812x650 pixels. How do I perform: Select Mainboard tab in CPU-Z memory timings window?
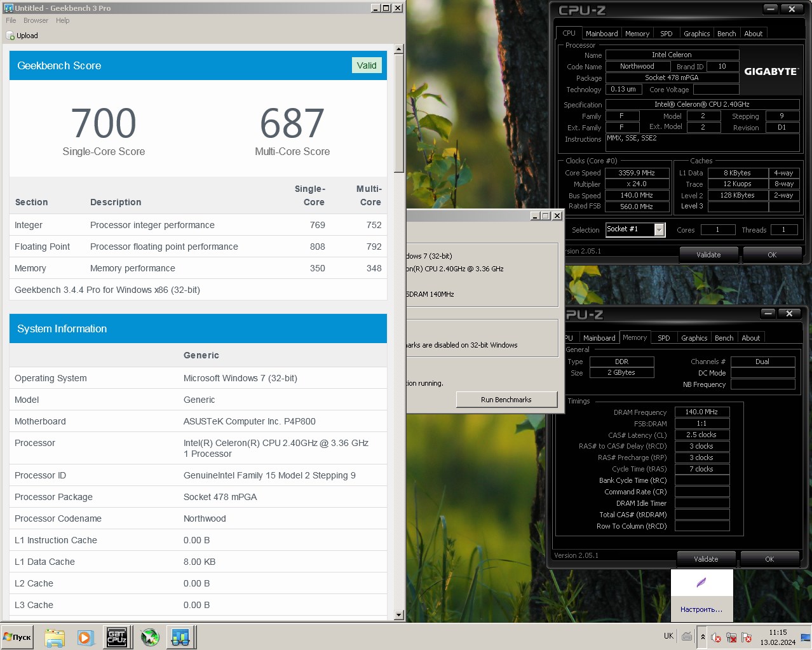click(599, 338)
